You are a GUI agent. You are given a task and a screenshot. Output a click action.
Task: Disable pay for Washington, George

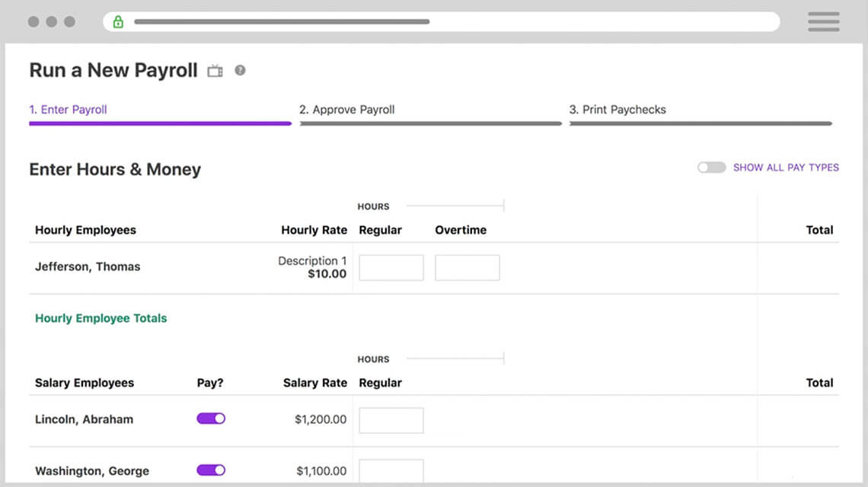click(x=210, y=469)
